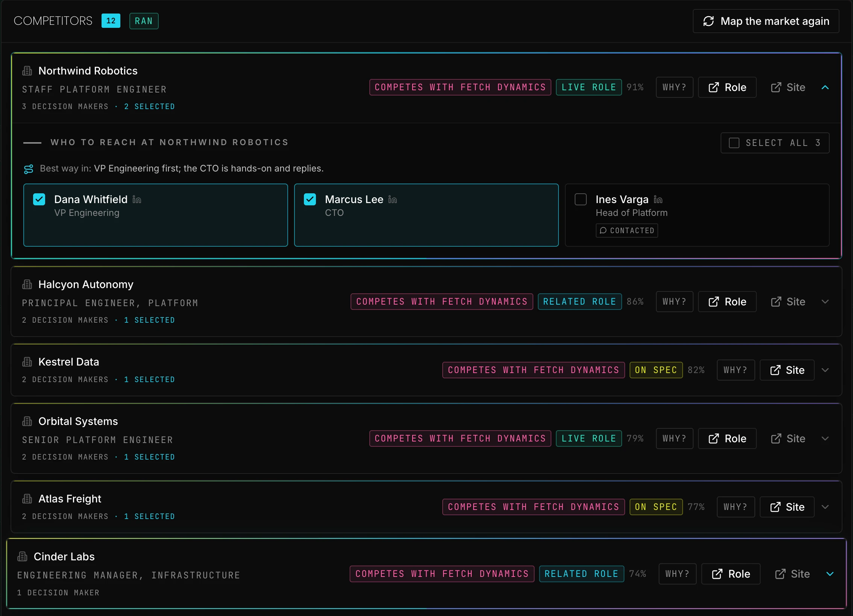
Task: Click WHY? on the Halcyon Autonomy row
Action: (x=675, y=302)
